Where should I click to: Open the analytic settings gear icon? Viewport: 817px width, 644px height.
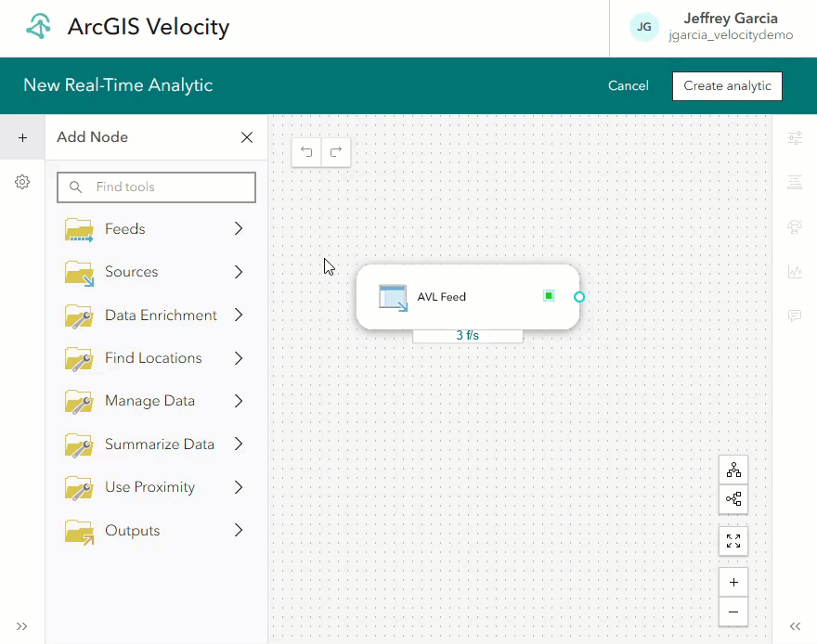point(22,182)
